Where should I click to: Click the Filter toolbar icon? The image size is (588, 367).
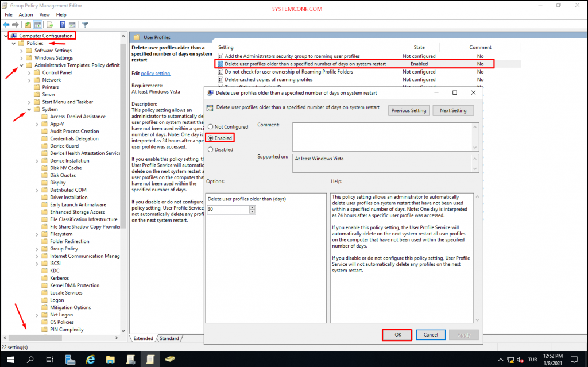[x=85, y=25]
